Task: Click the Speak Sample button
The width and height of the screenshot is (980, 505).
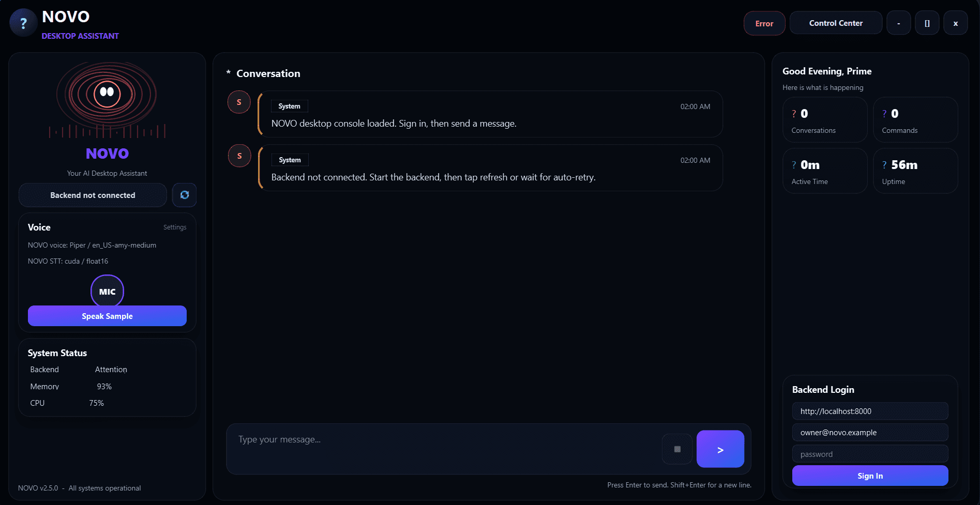Action: tap(107, 316)
